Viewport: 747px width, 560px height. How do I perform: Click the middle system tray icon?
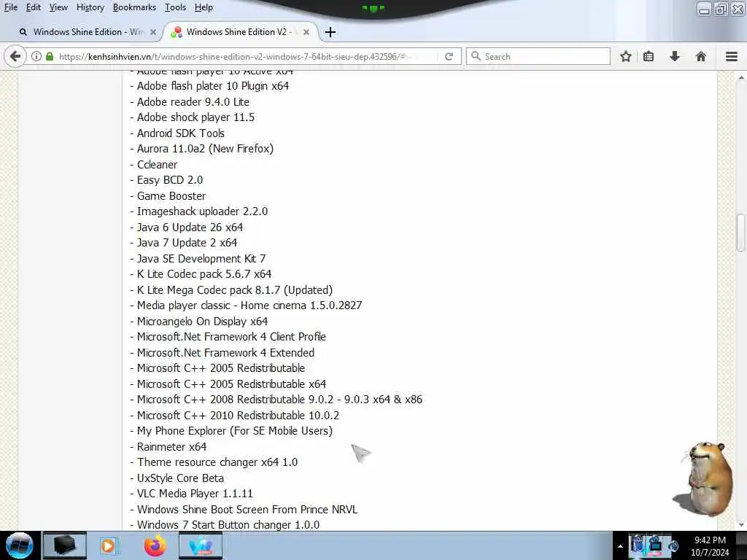click(655, 544)
